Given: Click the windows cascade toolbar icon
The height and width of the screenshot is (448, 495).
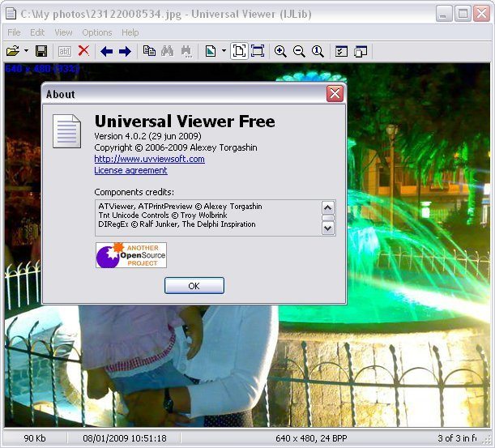Looking at the screenshot, I should click(x=361, y=51).
